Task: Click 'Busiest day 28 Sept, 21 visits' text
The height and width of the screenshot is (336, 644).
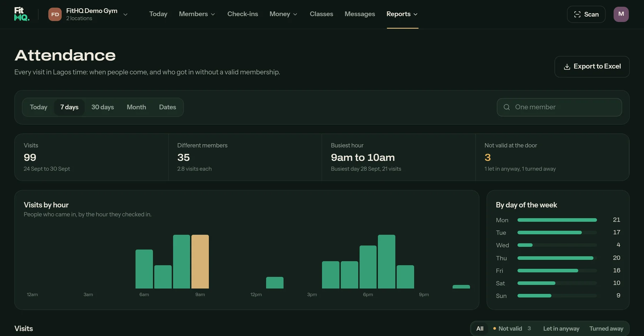Action: pyautogui.click(x=366, y=169)
